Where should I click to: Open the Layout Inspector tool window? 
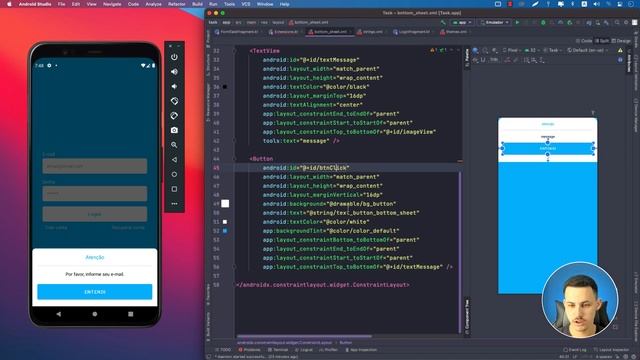click(611, 350)
